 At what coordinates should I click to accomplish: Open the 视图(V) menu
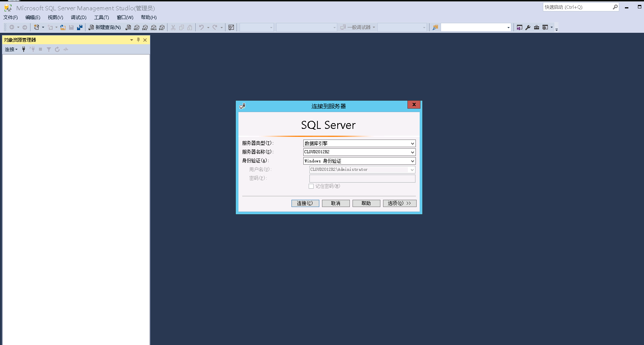click(55, 17)
